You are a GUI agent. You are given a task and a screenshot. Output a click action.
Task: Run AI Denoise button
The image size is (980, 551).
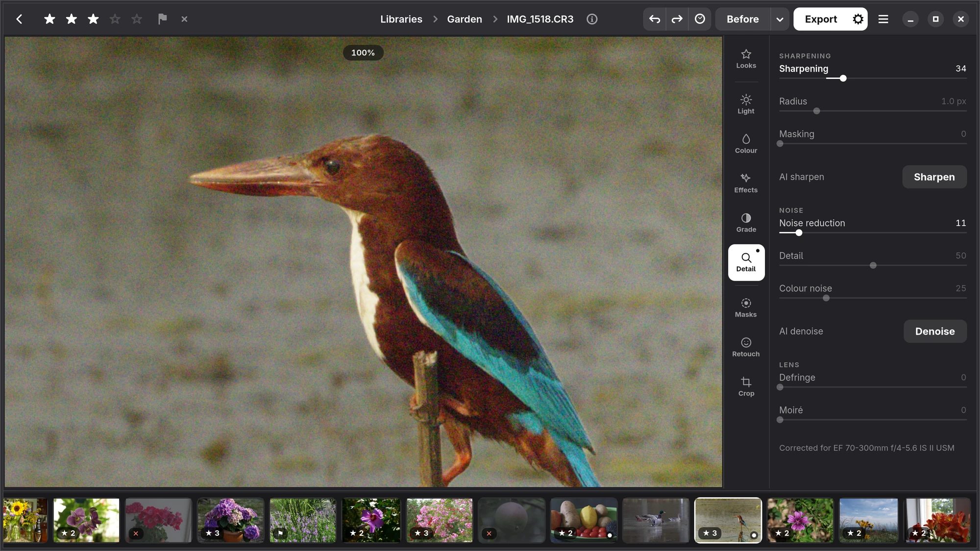[934, 331]
